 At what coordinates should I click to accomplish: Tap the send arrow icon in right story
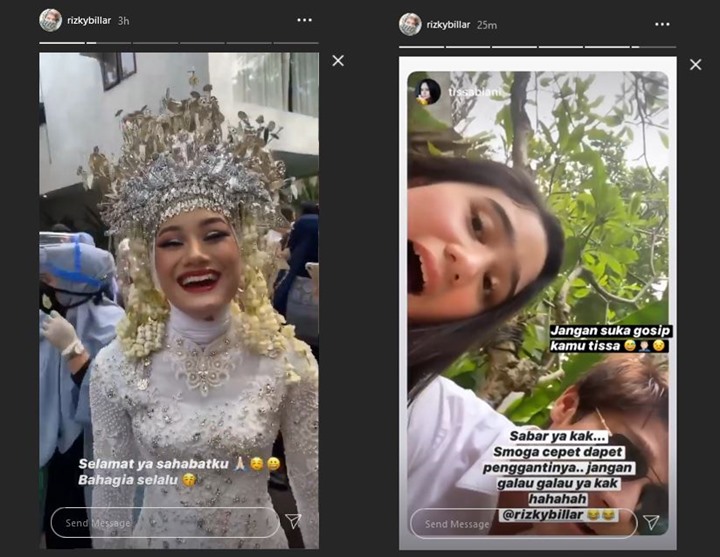[651, 522]
